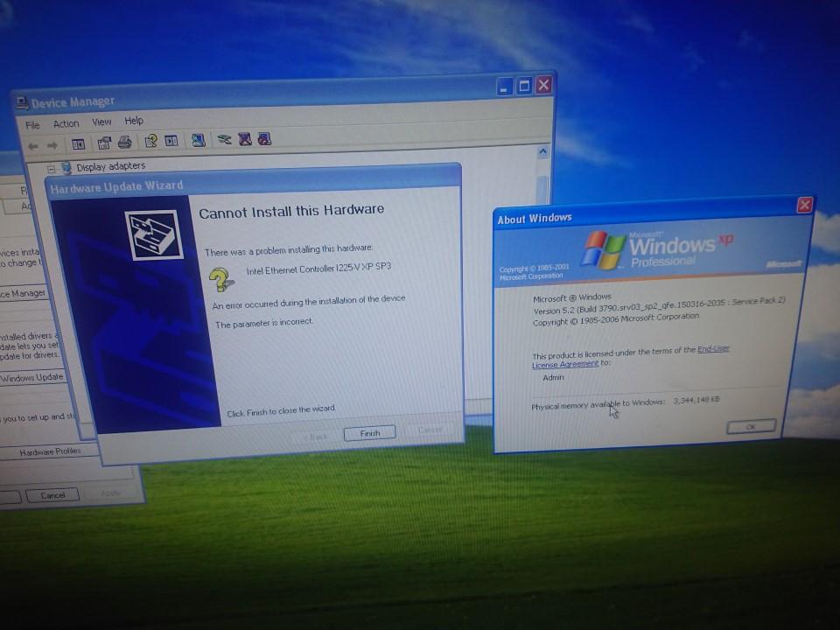Viewport: 840px width, 630px height.
Task: Select the Display adapters tree label
Action: coord(110,166)
